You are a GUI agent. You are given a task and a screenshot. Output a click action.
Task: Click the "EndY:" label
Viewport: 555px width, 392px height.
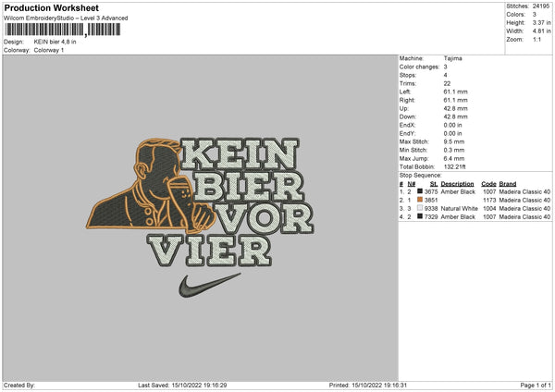coord(407,133)
